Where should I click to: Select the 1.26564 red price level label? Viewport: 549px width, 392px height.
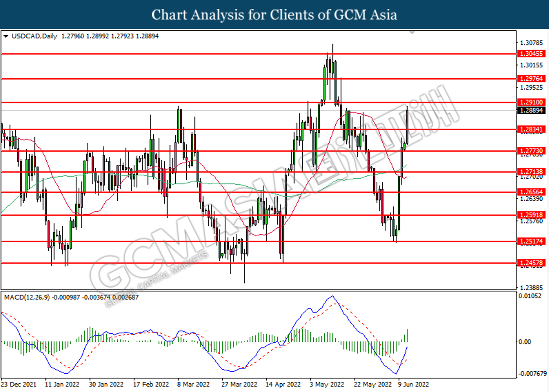(x=531, y=192)
